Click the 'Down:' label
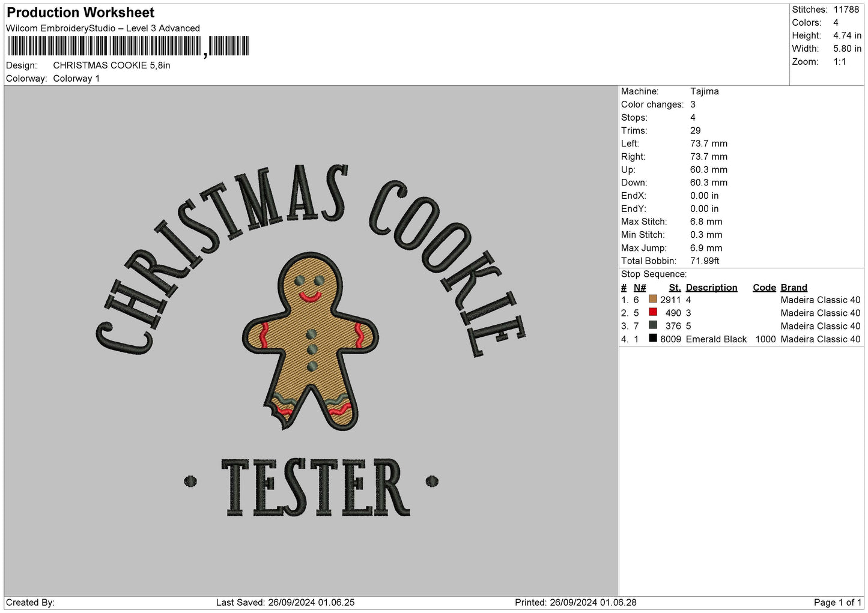 [634, 183]
